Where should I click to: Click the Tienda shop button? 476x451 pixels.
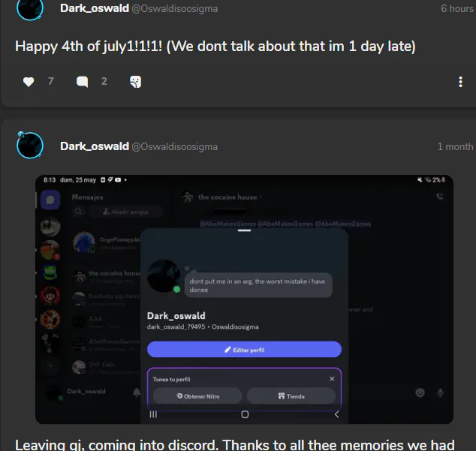[x=291, y=396]
